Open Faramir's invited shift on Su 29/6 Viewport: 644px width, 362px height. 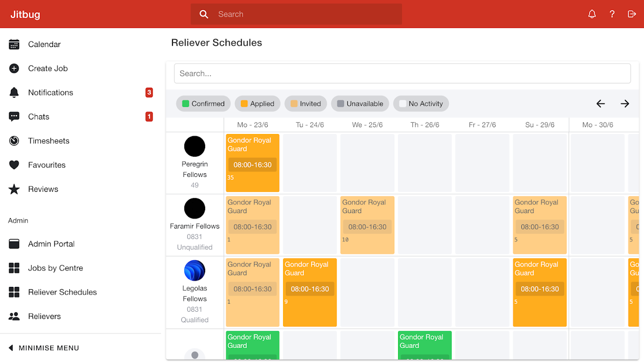click(x=540, y=225)
